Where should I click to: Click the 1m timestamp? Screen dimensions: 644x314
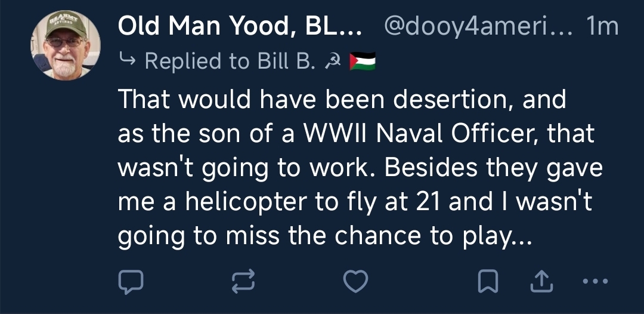point(602,27)
